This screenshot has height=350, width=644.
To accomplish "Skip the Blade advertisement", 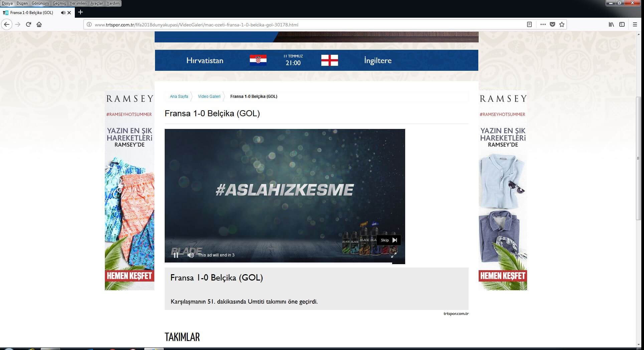I will (x=388, y=240).
